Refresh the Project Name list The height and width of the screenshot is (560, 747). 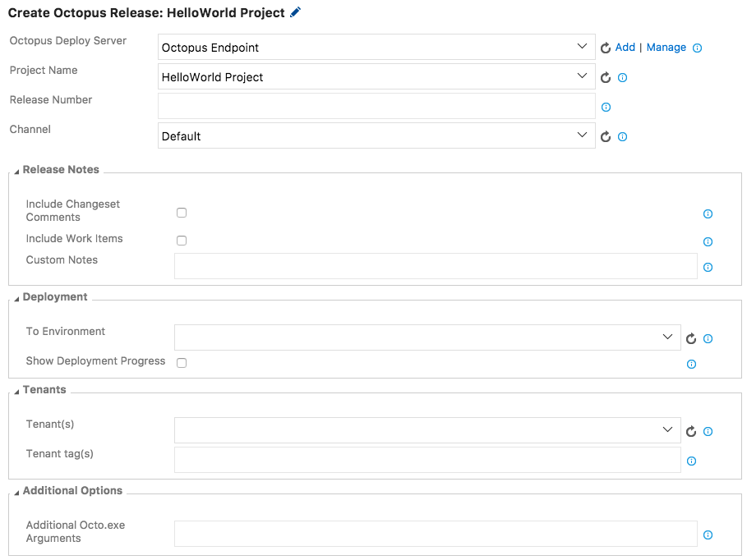coord(606,78)
